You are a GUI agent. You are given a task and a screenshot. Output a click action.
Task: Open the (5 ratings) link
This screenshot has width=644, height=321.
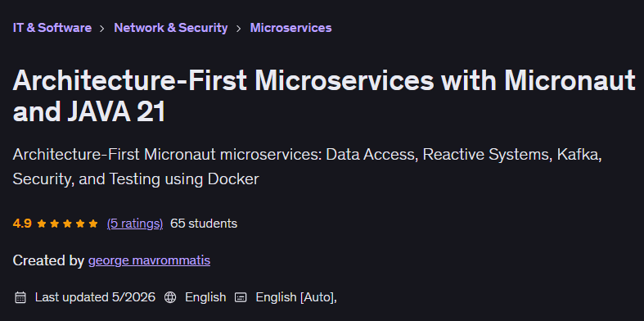click(x=135, y=224)
